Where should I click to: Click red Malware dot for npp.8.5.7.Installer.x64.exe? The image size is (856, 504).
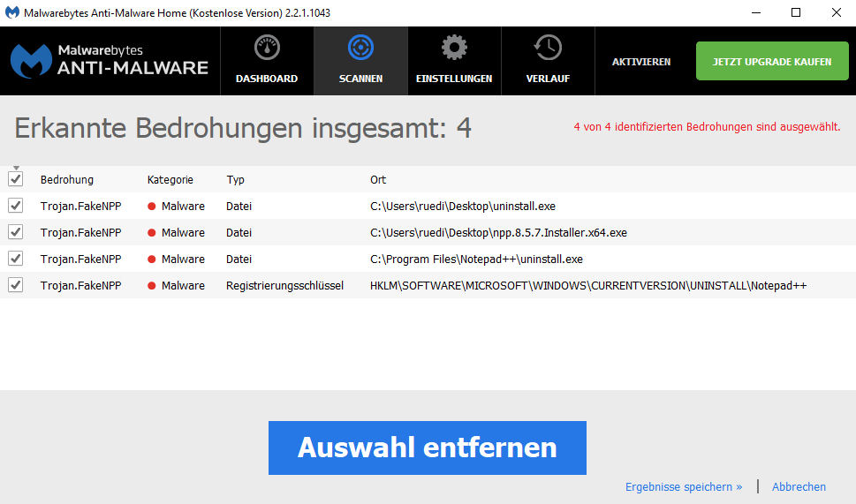tap(152, 232)
